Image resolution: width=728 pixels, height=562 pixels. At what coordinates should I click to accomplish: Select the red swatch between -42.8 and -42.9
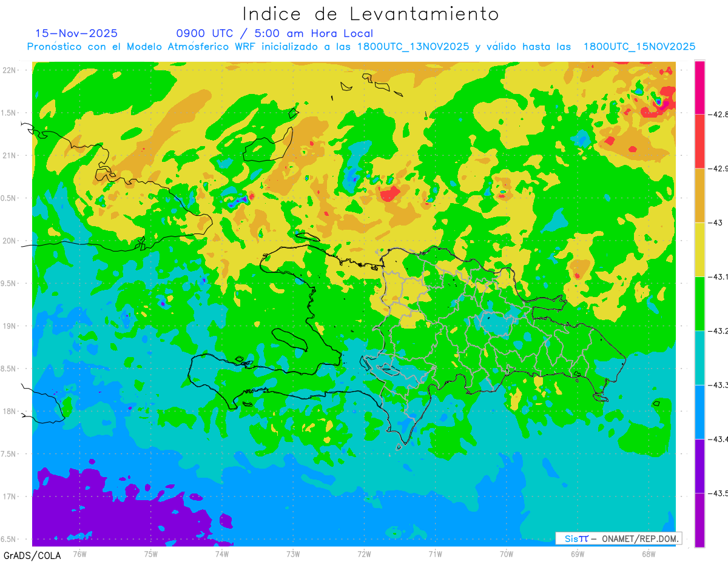pos(699,141)
